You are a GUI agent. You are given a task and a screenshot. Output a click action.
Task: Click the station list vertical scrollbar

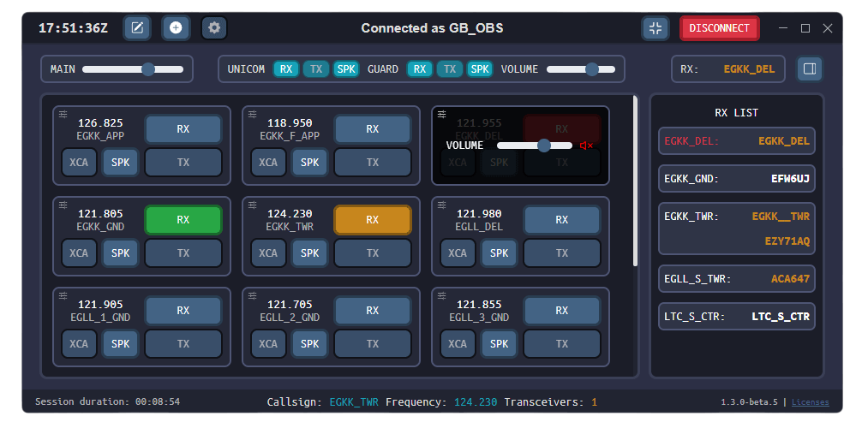[635, 181]
